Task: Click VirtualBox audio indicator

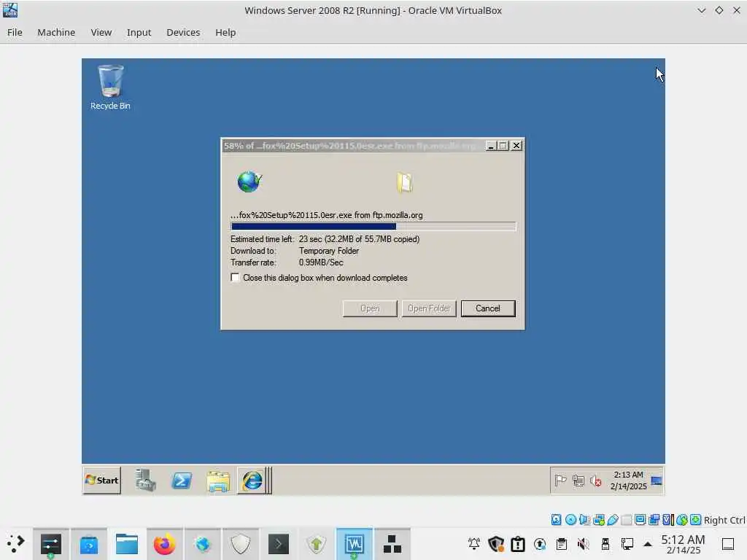Action: pos(584,519)
